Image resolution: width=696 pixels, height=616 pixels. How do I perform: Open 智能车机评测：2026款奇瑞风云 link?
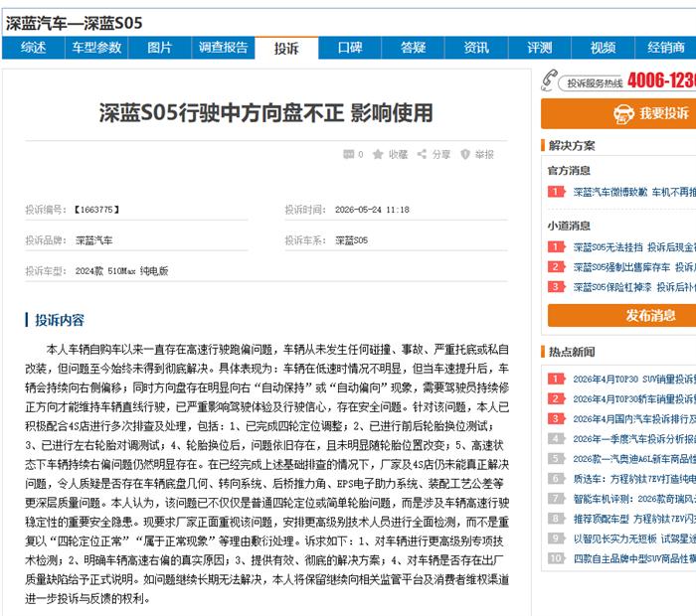coord(634,499)
